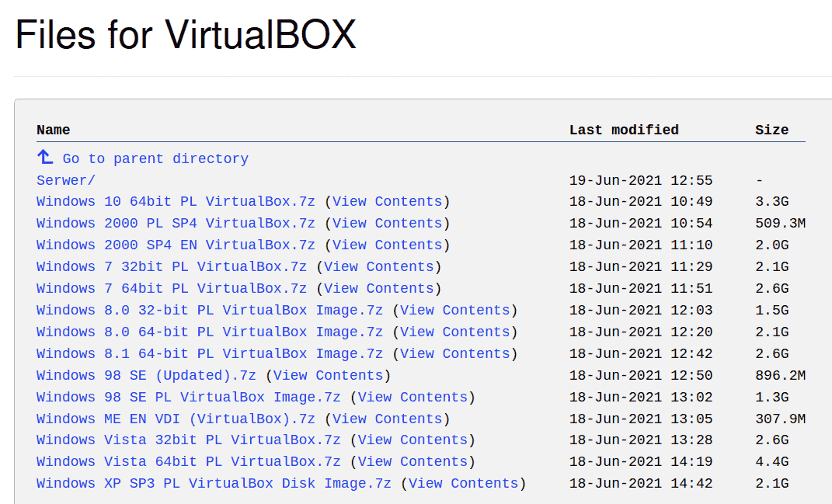Select the size value '4.4G'

pyautogui.click(x=771, y=462)
